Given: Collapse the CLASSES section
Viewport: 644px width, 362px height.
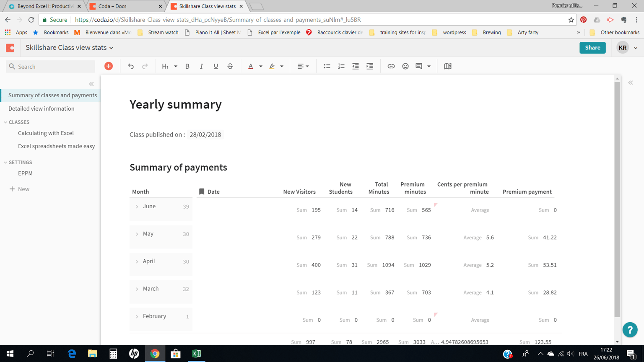Looking at the screenshot, I should click(5, 122).
